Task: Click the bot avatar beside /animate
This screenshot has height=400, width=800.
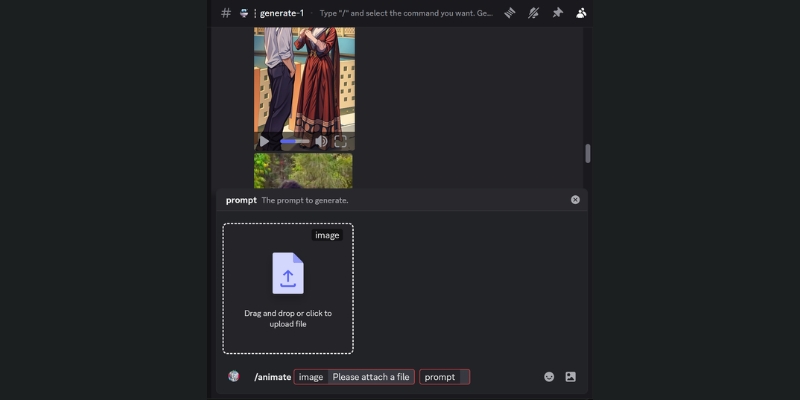Action: (234, 377)
